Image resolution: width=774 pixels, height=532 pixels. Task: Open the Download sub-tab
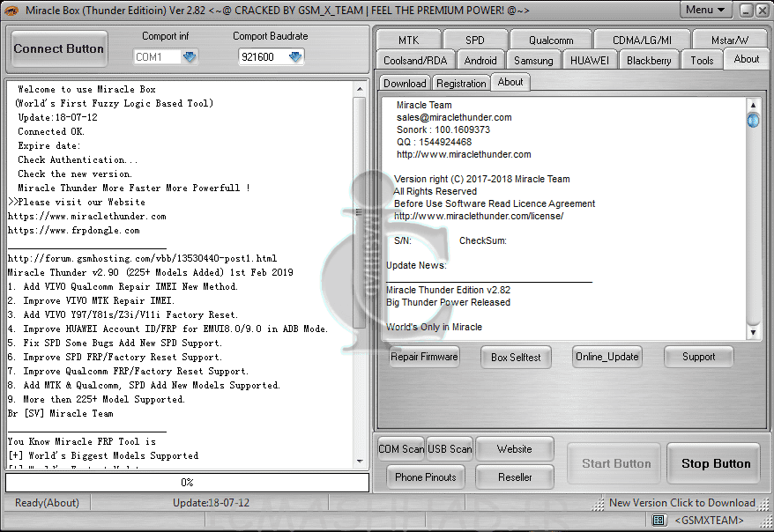(405, 84)
